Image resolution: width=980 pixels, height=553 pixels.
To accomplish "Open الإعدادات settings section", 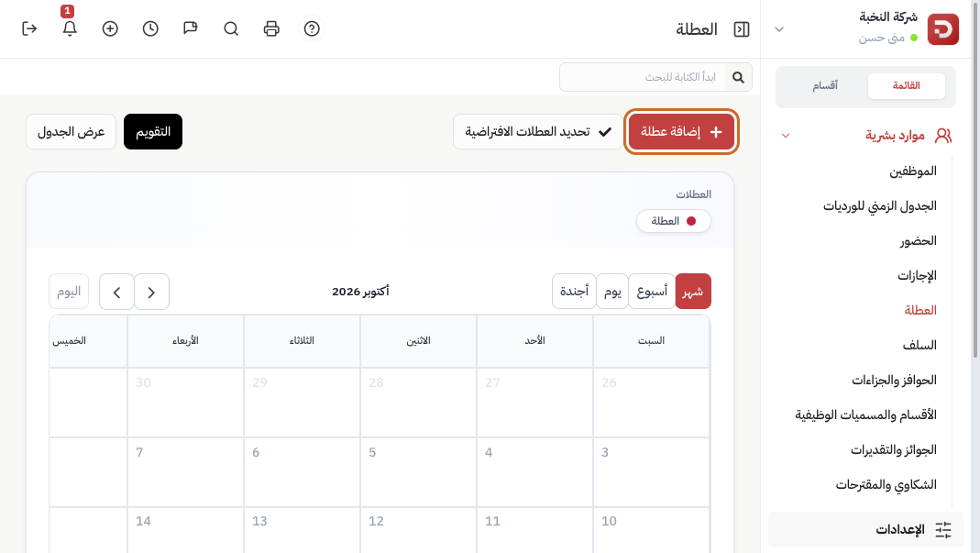I will [x=865, y=530].
